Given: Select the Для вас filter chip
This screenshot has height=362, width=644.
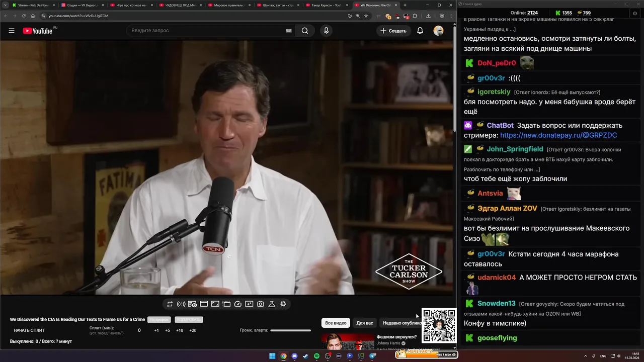Looking at the screenshot, I should (365, 323).
